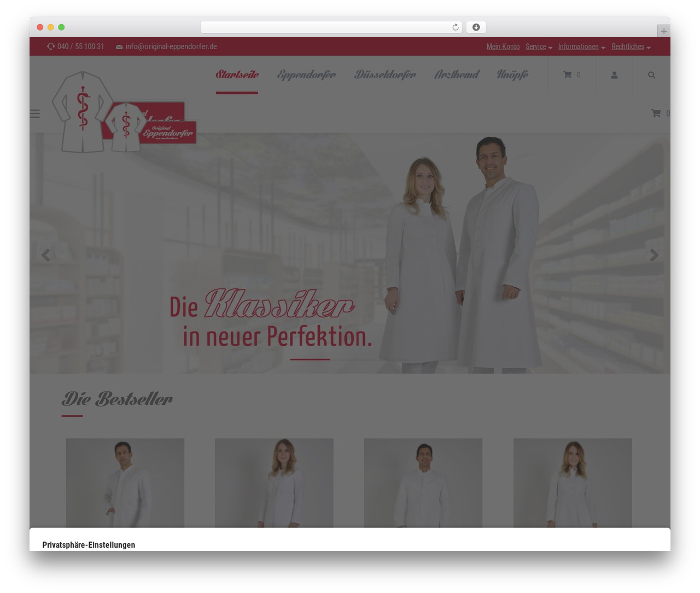Open third bestseller product thumbnail
Image resolution: width=700 pixels, height=593 pixels.
423,482
